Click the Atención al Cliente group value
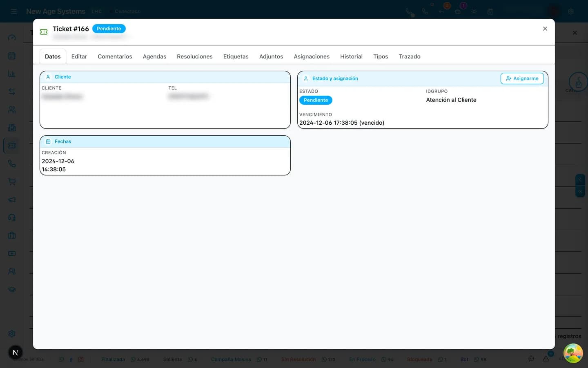The width and height of the screenshot is (588, 368). click(451, 100)
